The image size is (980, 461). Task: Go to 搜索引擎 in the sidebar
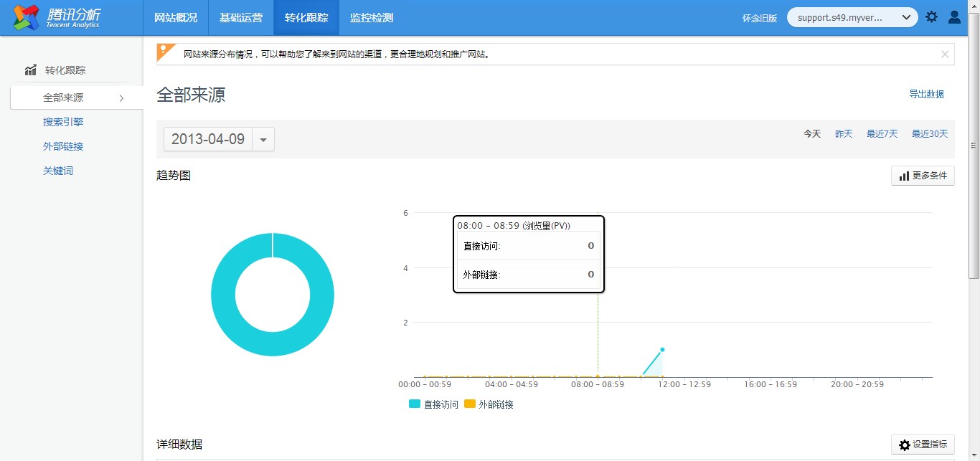coord(63,123)
